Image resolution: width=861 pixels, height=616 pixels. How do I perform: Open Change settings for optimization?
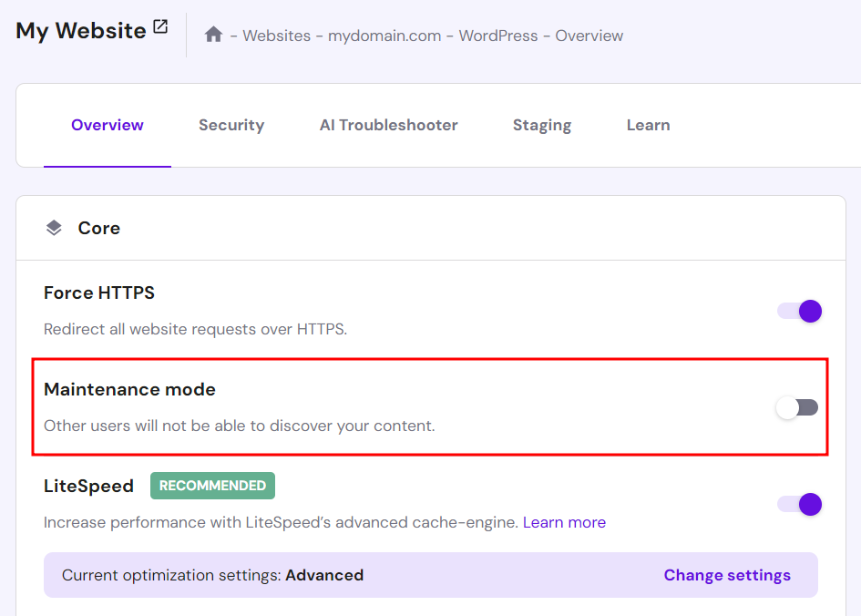click(727, 575)
